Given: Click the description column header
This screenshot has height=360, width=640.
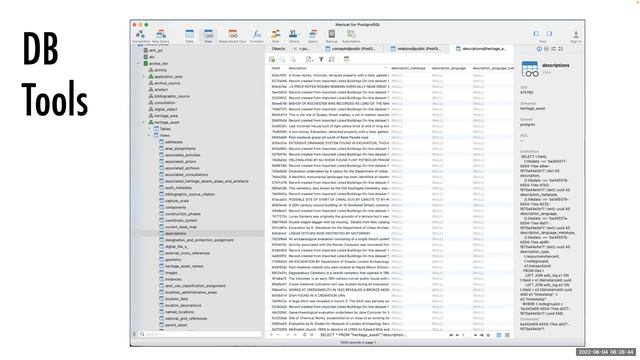Looking at the screenshot, I should pyautogui.click(x=338, y=68).
